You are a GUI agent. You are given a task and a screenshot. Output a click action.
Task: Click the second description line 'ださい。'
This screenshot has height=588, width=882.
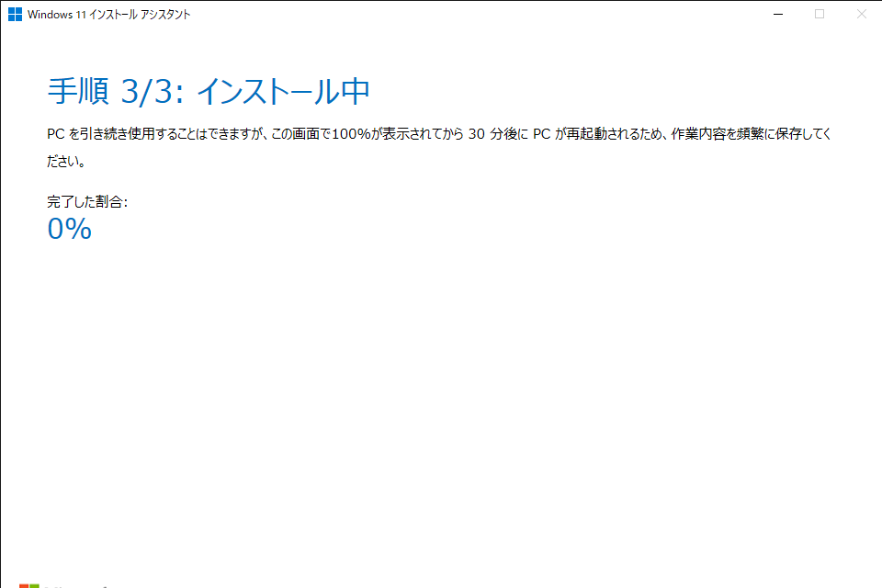point(66,162)
